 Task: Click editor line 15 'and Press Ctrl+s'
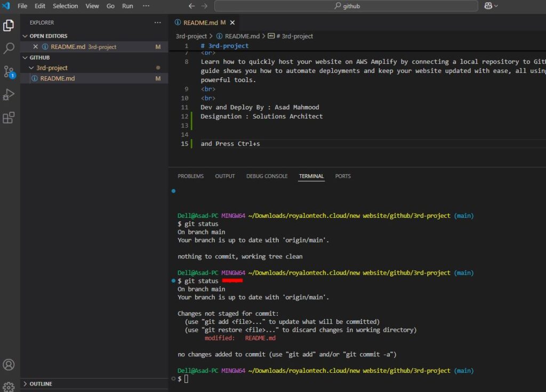230,144
